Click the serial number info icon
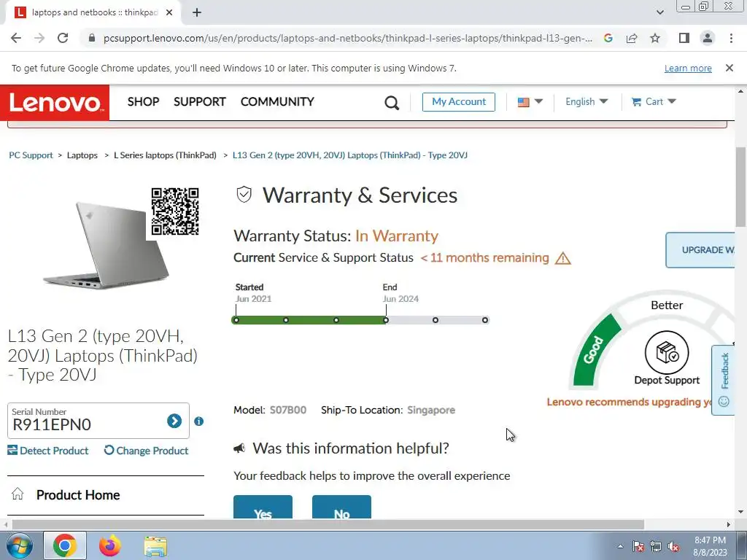 pyautogui.click(x=198, y=421)
